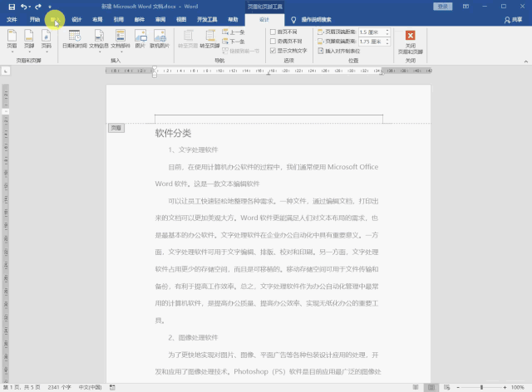The height and width of the screenshot is (392, 532).
Task: Increase header top distance 1.5 厘米 spinner
Action: 387,31
